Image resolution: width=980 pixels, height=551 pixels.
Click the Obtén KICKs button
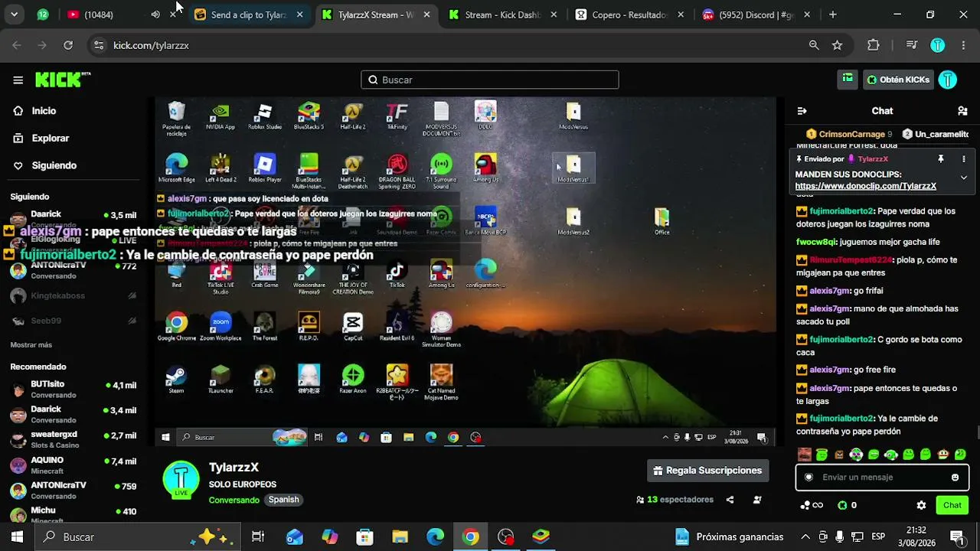point(897,80)
